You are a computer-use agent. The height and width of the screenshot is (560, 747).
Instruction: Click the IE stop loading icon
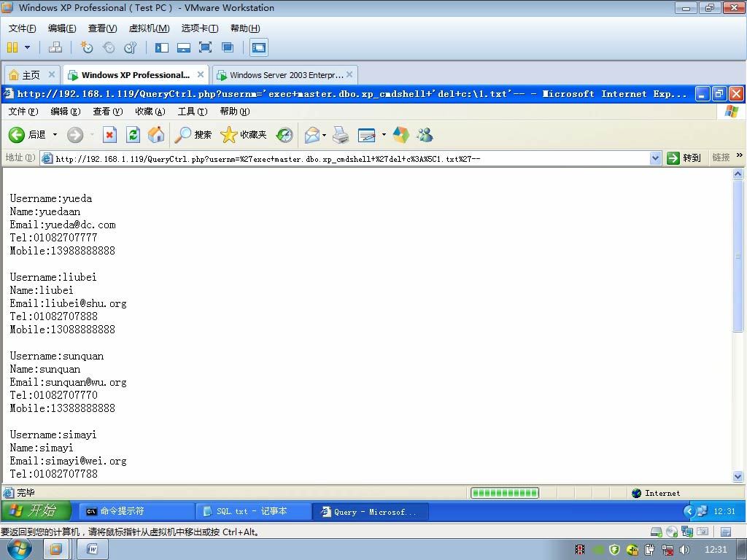click(109, 135)
